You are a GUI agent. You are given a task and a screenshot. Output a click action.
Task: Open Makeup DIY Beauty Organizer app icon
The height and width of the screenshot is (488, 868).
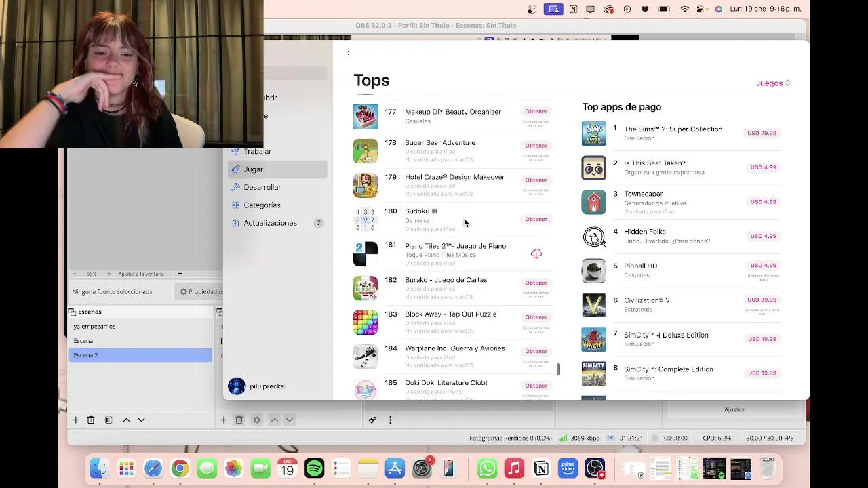pos(366,117)
